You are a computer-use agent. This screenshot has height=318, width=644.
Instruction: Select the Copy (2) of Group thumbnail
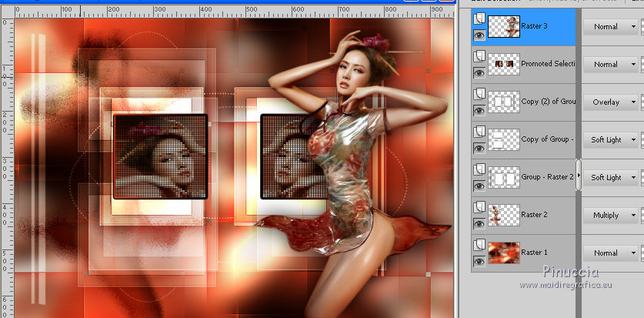click(504, 102)
